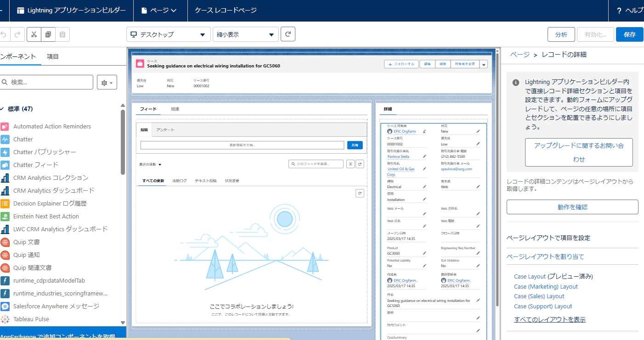Image resolution: width=644 pixels, height=340 pixels.
Task: Select the 状況変更 feed tab
Action: [232, 181]
